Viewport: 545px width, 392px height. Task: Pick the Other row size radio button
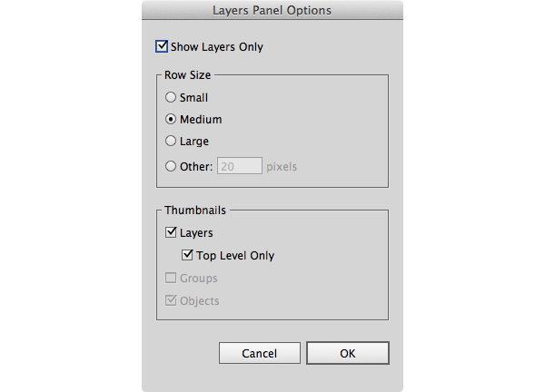171,166
